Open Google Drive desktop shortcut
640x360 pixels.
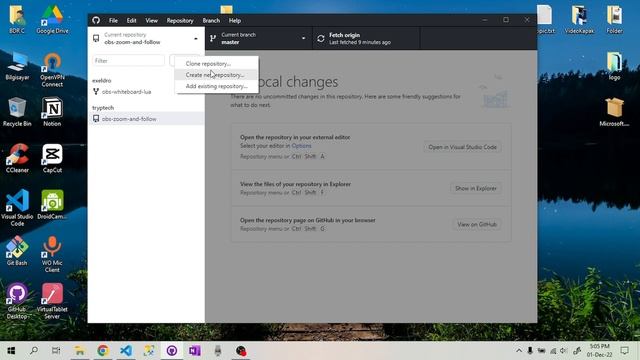[x=52, y=19]
